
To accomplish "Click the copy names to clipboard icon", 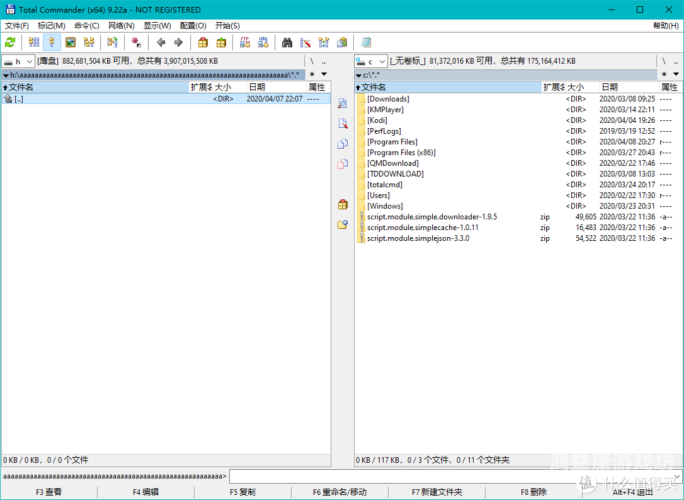I will pos(342,42).
